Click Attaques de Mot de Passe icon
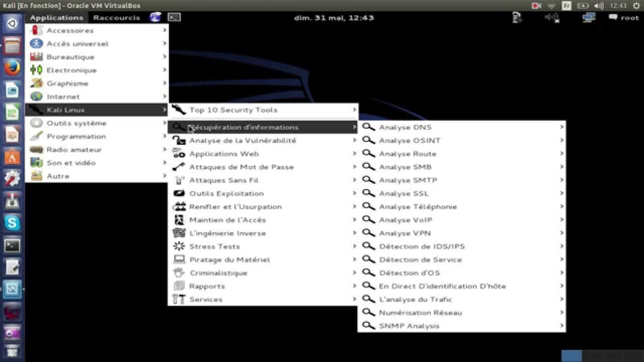 (x=179, y=167)
